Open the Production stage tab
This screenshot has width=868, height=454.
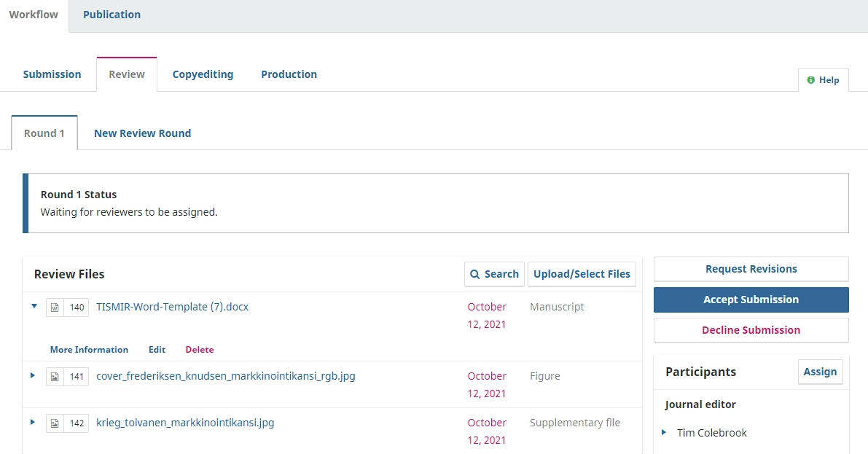(x=289, y=74)
